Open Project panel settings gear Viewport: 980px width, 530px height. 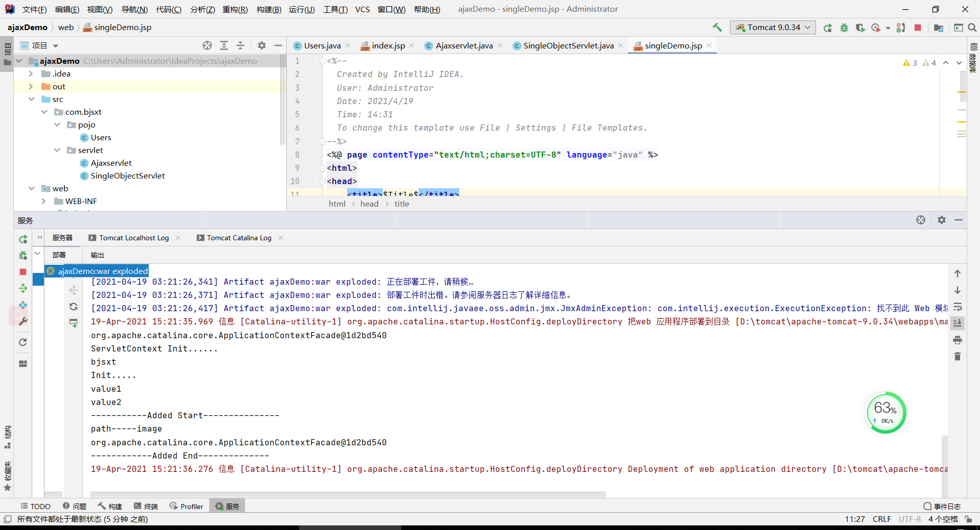tap(262, 45)
